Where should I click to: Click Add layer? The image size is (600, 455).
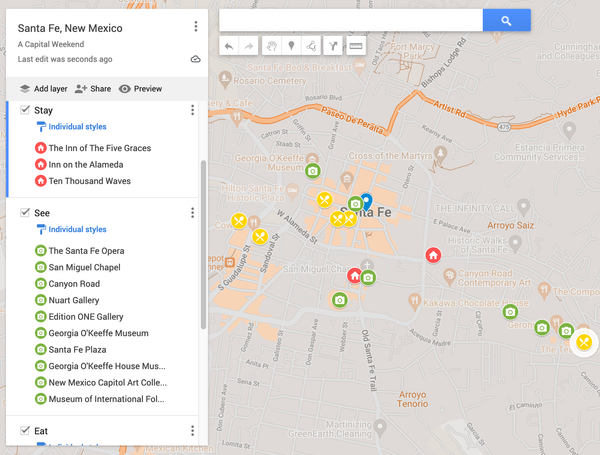[x=43, y=89]
